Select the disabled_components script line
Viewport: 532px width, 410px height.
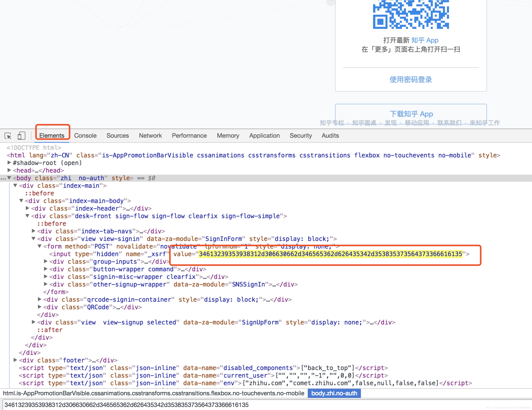click(203, 368)
